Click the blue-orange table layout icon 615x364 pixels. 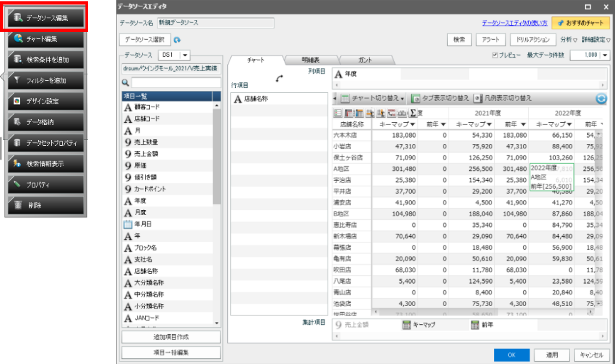tap(359, 113)
